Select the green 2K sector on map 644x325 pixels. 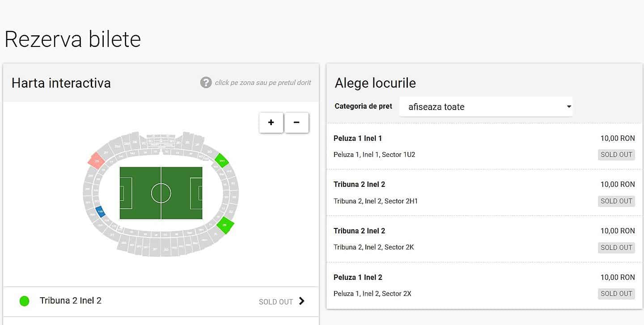[225, 225]
